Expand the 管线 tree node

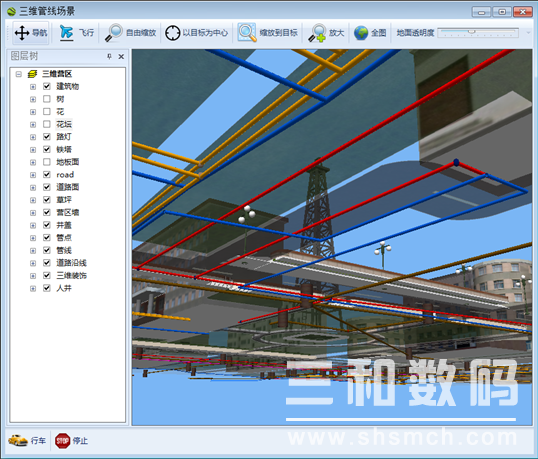(33, 251)
